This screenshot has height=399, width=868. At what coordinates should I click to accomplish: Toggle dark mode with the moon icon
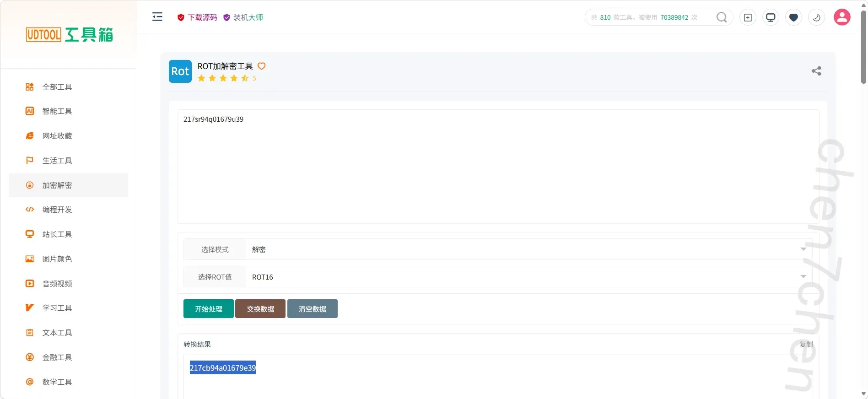tap(816, 17)
